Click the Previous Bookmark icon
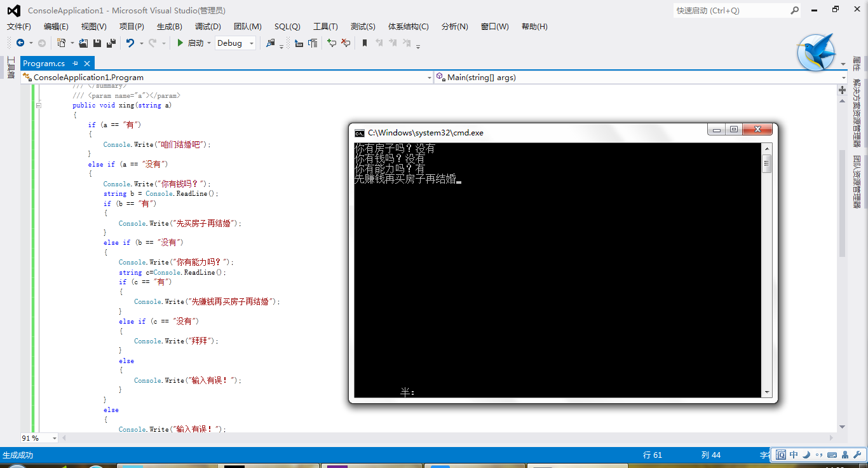This screenshot has width=868, height=468. pos(379,43)
